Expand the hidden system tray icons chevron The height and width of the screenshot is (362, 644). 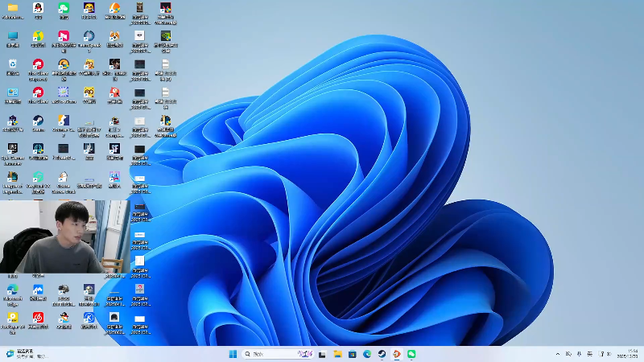click(x=558, y=354)
